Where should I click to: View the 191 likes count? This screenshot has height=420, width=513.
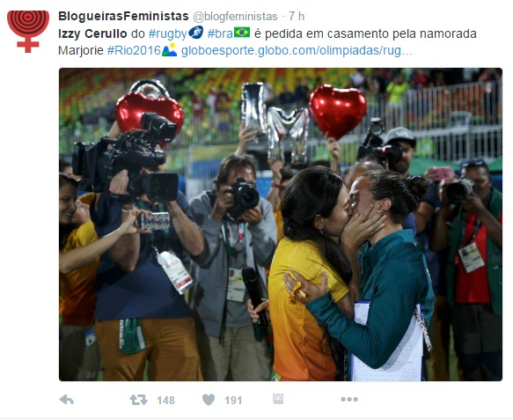[x=233, y=400]
